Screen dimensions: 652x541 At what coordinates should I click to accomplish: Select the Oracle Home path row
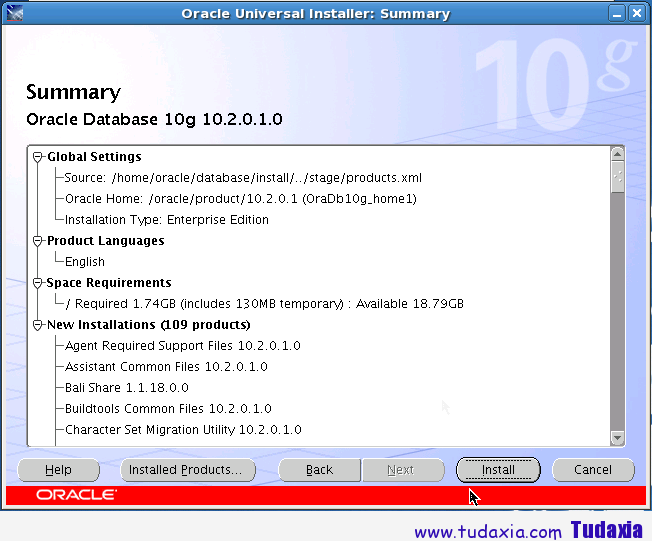click(x=241, y=199)
